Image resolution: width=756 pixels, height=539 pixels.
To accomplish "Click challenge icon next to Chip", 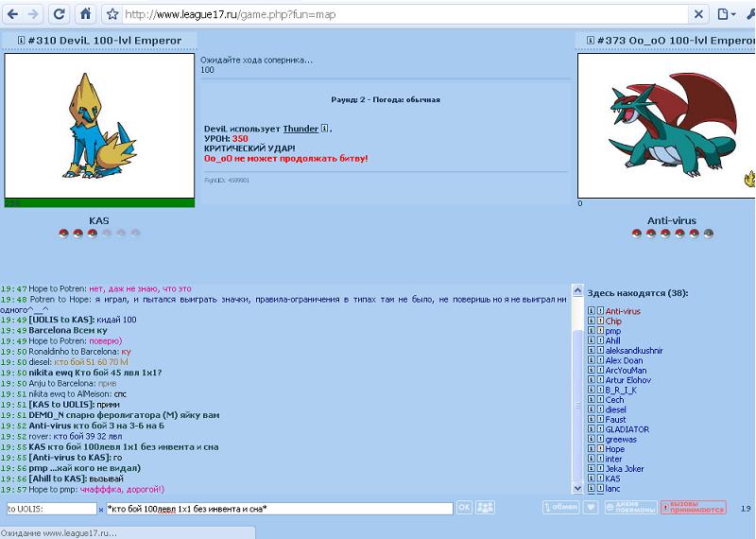I will tap(600, 321).
